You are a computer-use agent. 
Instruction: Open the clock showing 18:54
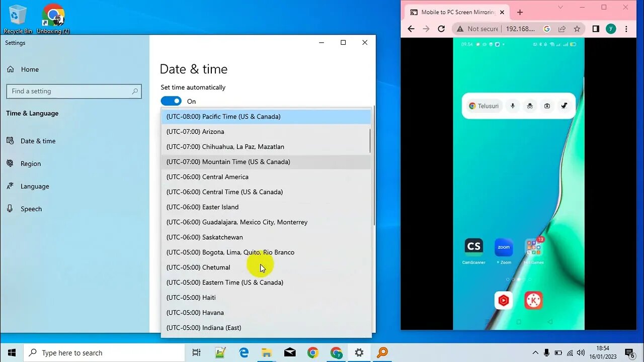point(602,352)
